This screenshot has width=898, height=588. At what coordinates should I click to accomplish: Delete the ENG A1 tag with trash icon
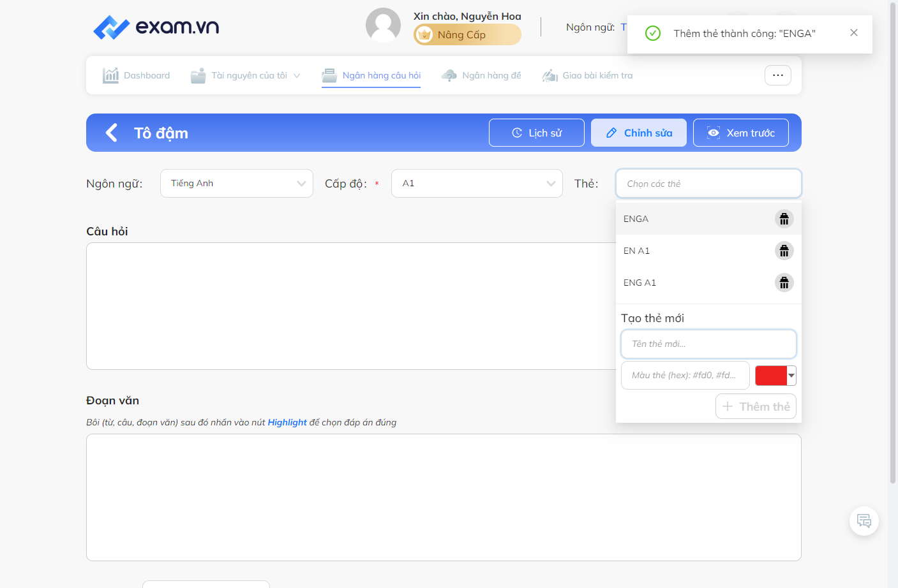[784, 283]
